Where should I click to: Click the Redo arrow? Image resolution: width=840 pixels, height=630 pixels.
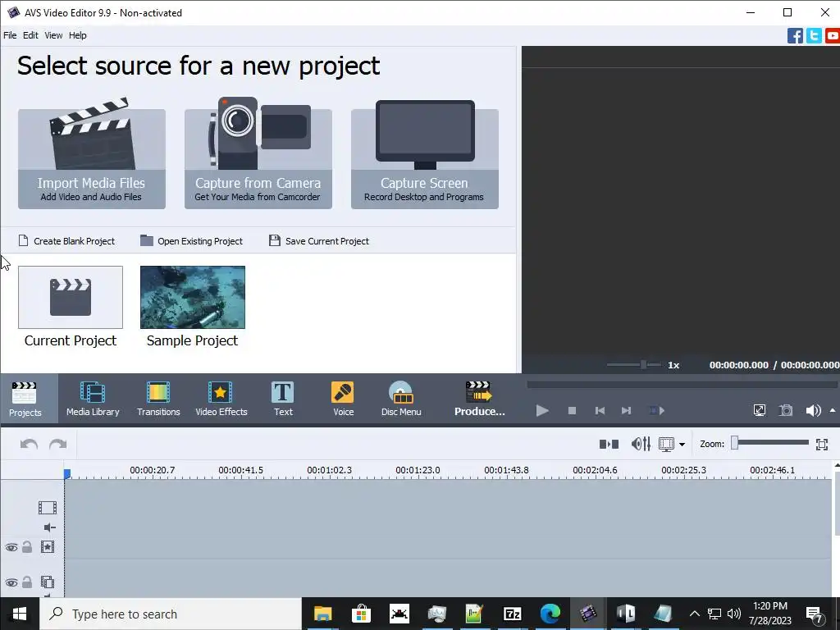point(58,444)
